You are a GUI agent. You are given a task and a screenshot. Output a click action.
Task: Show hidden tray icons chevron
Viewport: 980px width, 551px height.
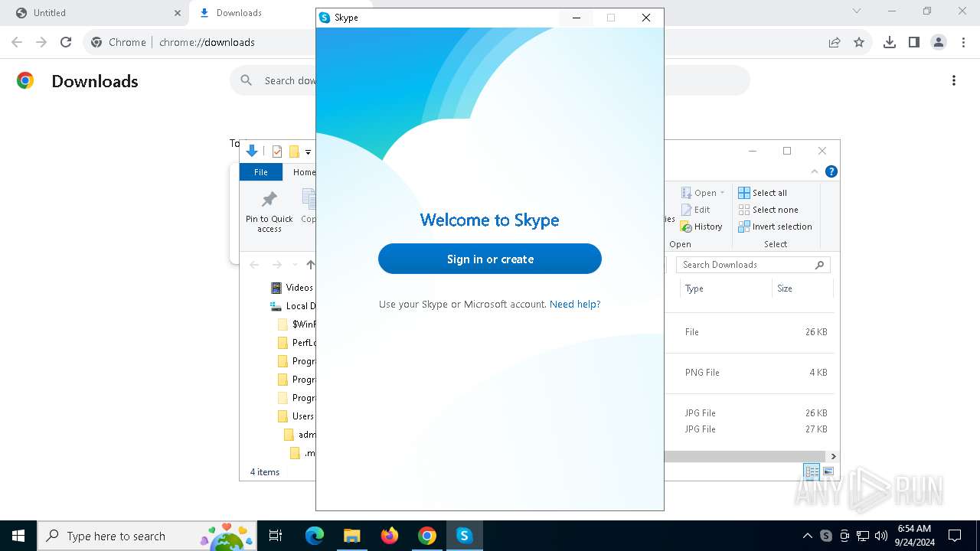[808, 536]
